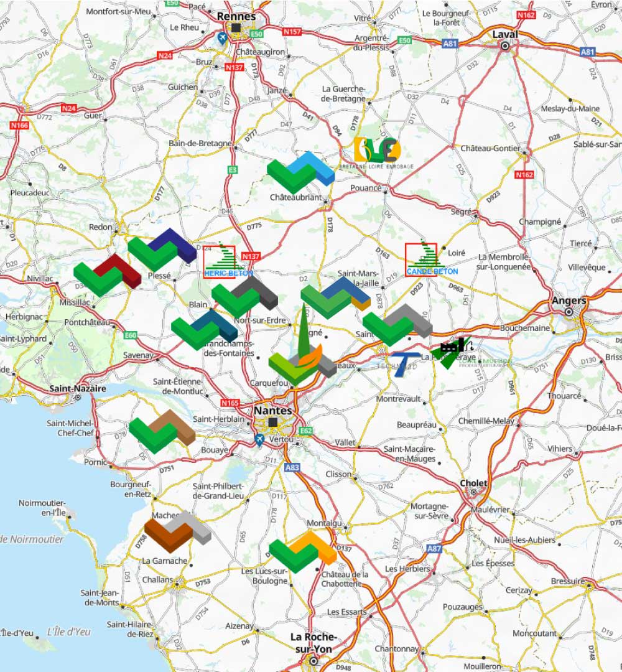Image resolution: width=622 pixels, height=672 pixels.
Task: Click the HERIC BETON logo marker
Action: tap(228, 261)
